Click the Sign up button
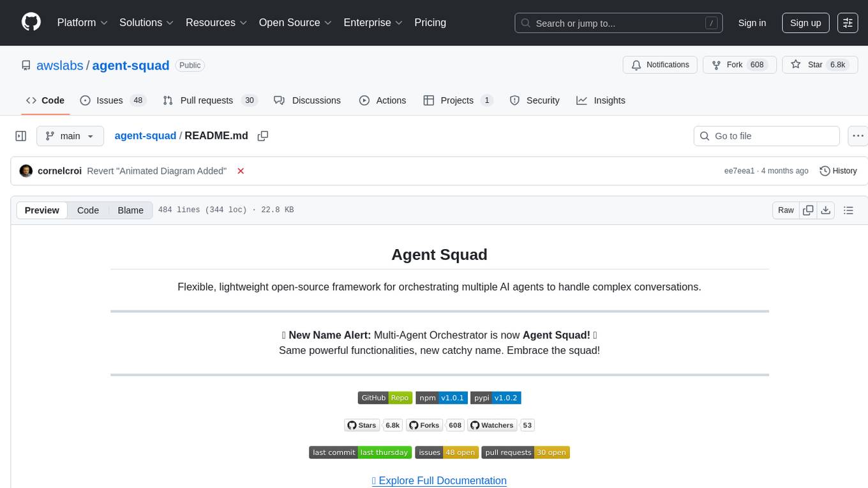Viewport: 868px width, 488px height. [x=805, y=23]
